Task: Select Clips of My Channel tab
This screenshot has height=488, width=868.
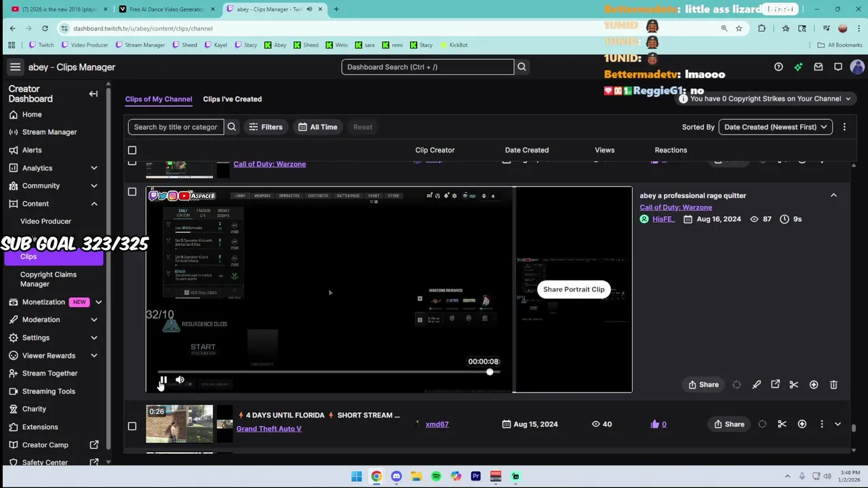Action: pos(159,99)
